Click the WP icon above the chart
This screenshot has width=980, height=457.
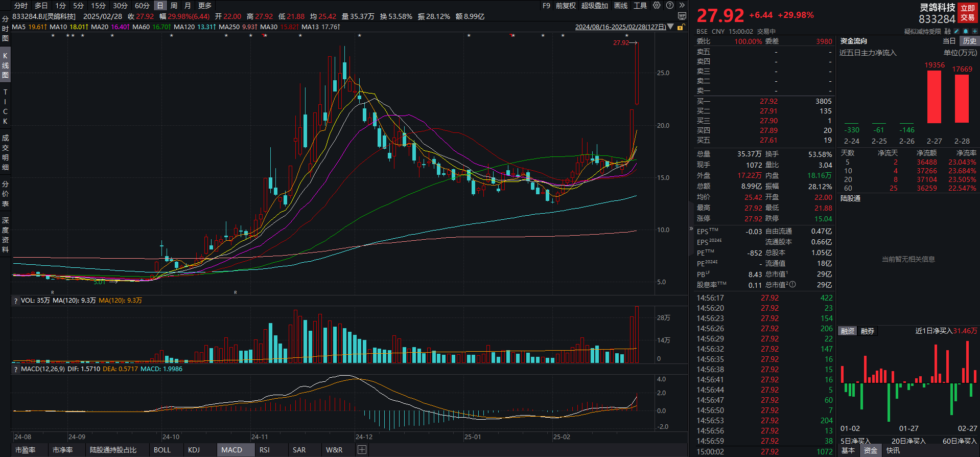tap(682, 16)
